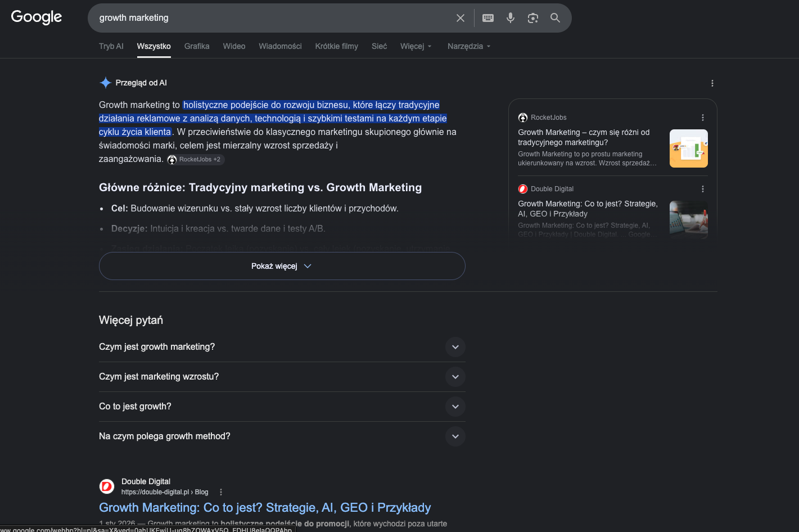799x532 pixels.
Task: Click Double Digital favicon in search result
Action: click(x=107, y=486)
